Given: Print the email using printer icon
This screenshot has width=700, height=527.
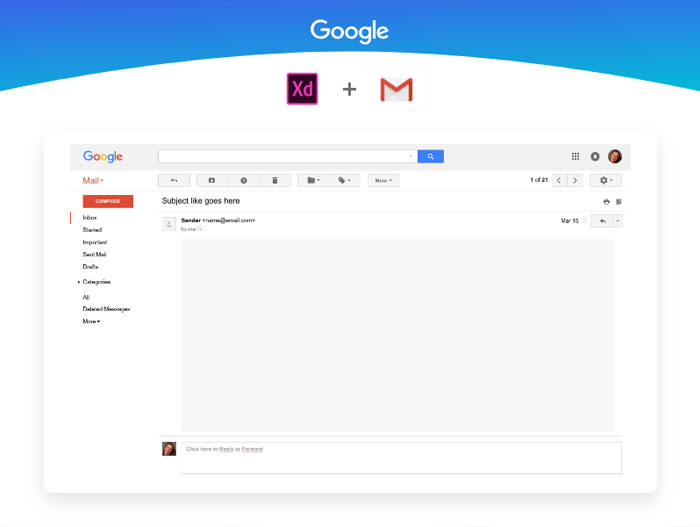Looking at the screenshot, I should (x=606, y=201).
